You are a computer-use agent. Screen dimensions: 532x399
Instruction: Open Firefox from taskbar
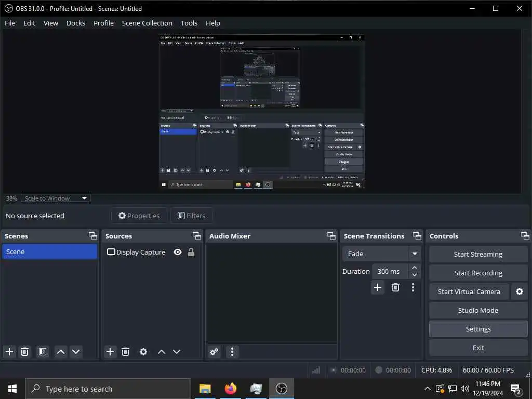coord(230,389)
